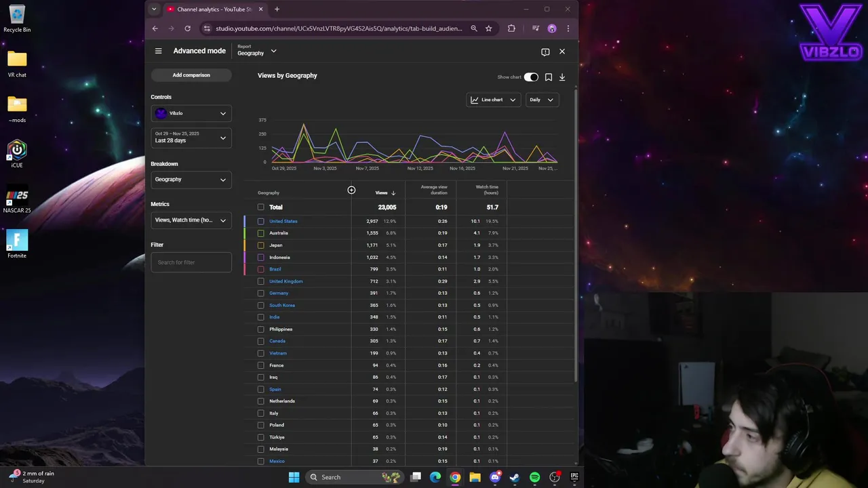Reload the page in Chrome
Screen dimensions: 868x488
(x=187, y=28)
